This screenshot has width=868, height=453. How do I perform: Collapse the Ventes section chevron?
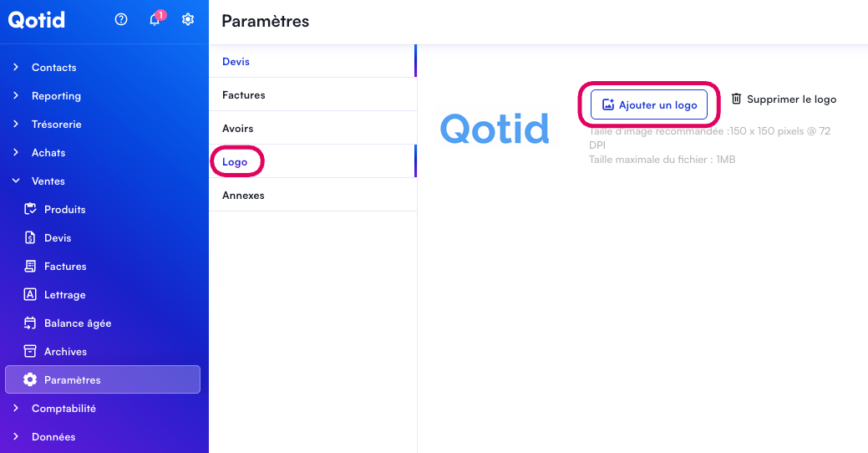[x=16, y=181]
